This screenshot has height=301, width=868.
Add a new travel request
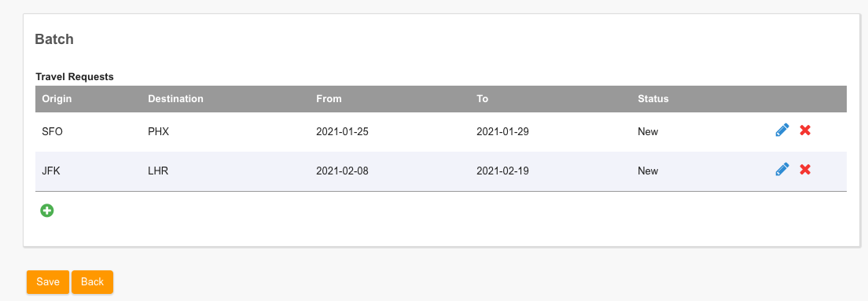[x=47, y=211]
